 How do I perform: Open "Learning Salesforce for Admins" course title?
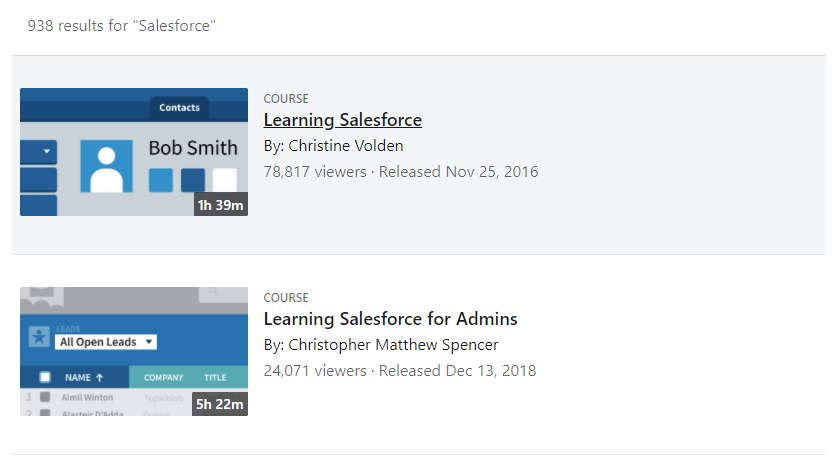(390, 319)
